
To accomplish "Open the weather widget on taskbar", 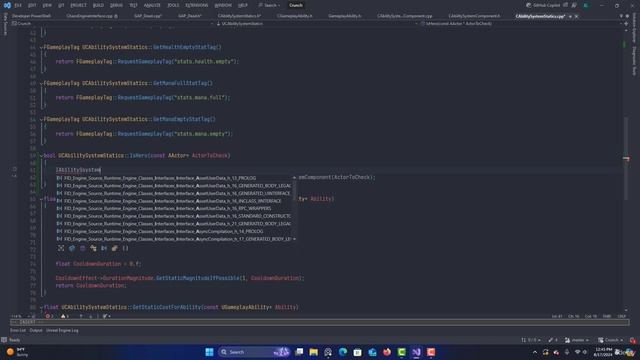I will 17,352.
